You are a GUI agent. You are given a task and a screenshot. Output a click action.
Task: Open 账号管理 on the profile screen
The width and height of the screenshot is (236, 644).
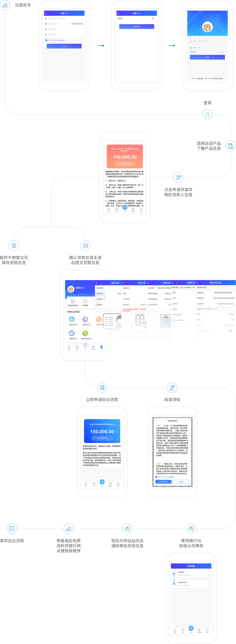pos(85,302)
